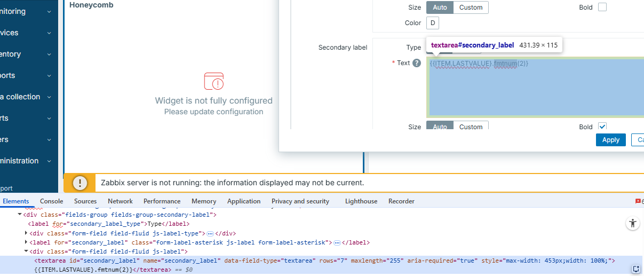The image size is (644, 276).
Task: Click the red error counter badge in DevTools
Action: point(639,201)
